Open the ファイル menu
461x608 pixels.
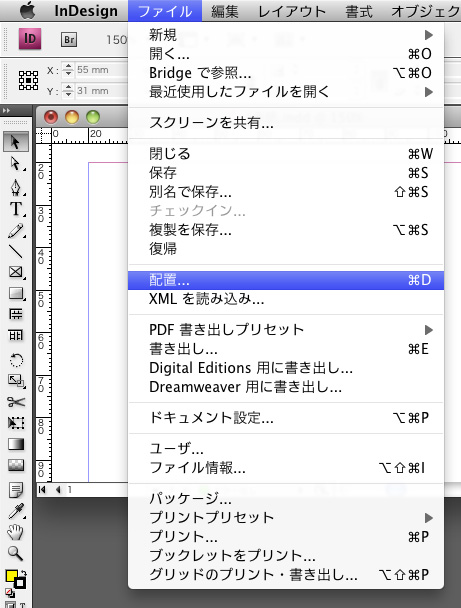point(165,11)
